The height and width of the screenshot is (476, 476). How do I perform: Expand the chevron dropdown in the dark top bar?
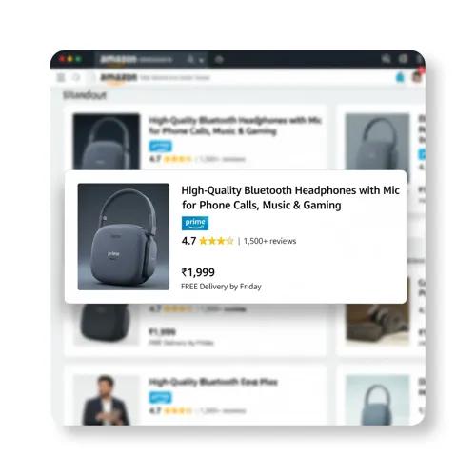(201, 60)
